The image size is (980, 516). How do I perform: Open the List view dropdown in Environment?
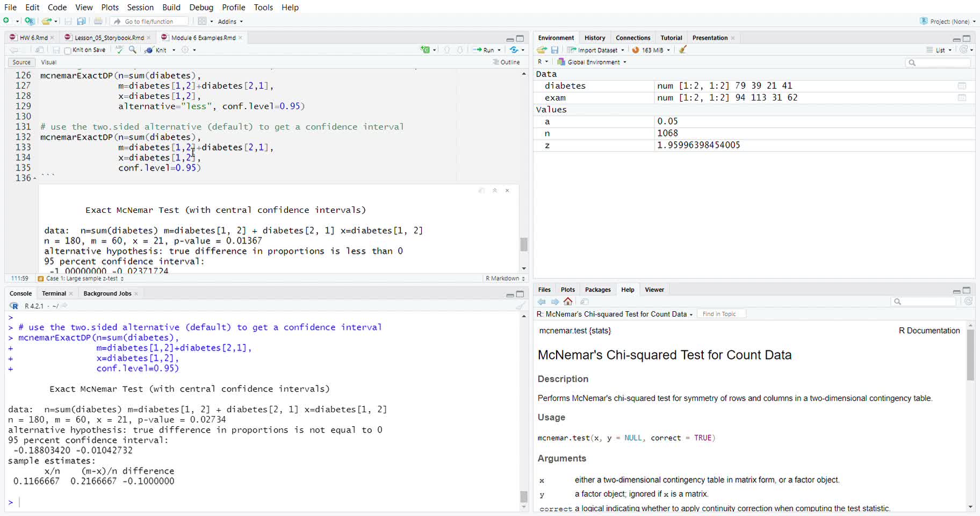coord(939,50)
